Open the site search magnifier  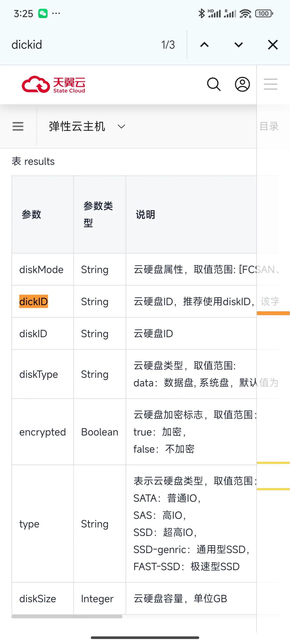click(214, 84)
